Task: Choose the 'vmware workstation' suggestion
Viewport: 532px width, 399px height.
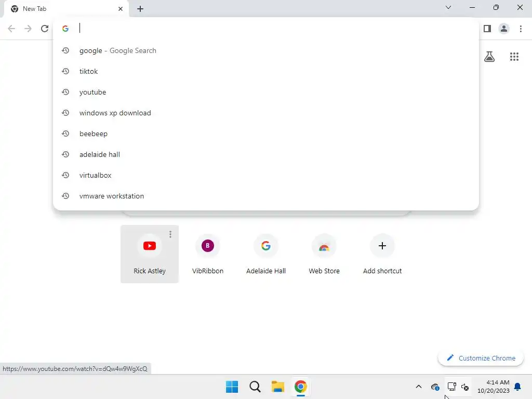Action: (x=266, y=196)
